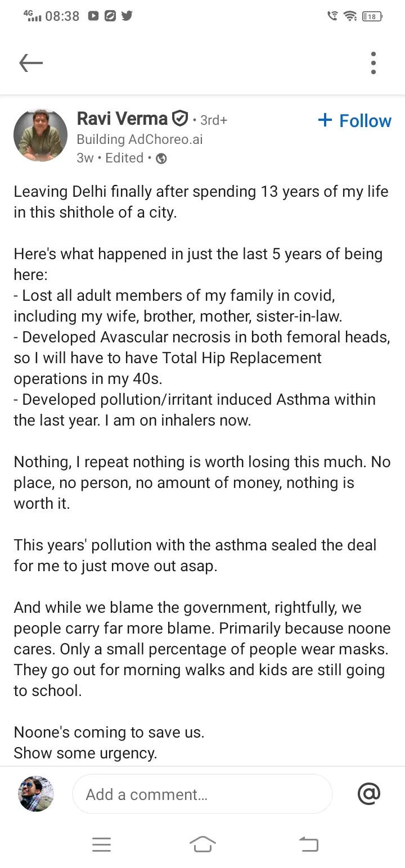Tap the battery indicator in status bar
This screenshot has height=868, width=405.
(x=372, y=16)
